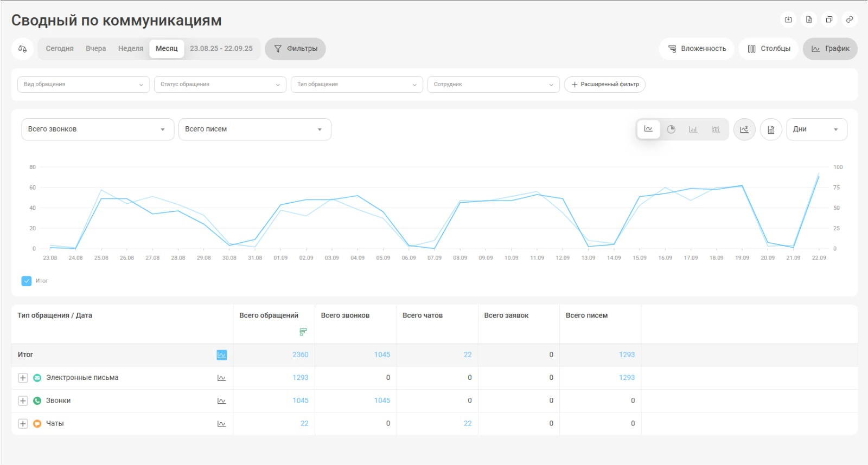Expand the Звонки row
868x465 pixels.
pyautogui.click(x=23, y=401)
